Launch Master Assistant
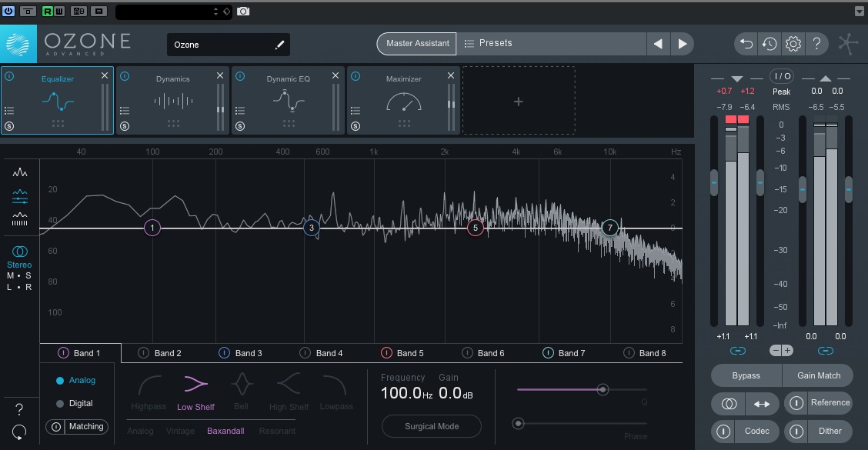This screenshot has width=868, height=450. coord(417,43)
